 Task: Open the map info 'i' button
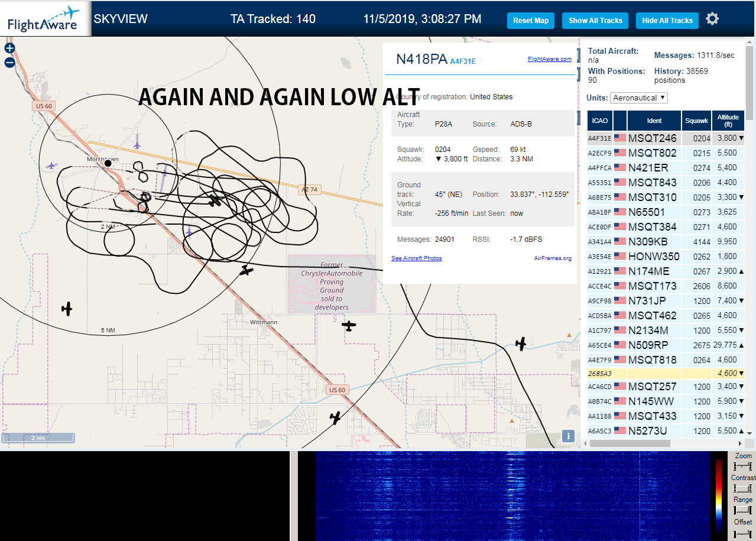(x=568, y=436)
